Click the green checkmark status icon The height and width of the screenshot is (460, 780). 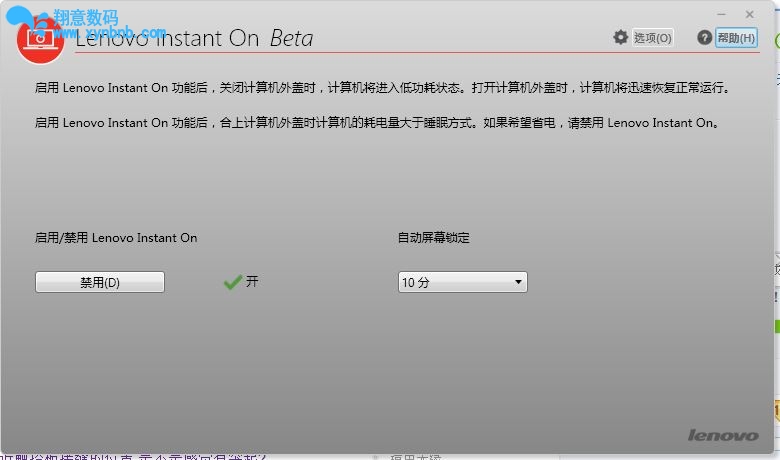(232, 283)
